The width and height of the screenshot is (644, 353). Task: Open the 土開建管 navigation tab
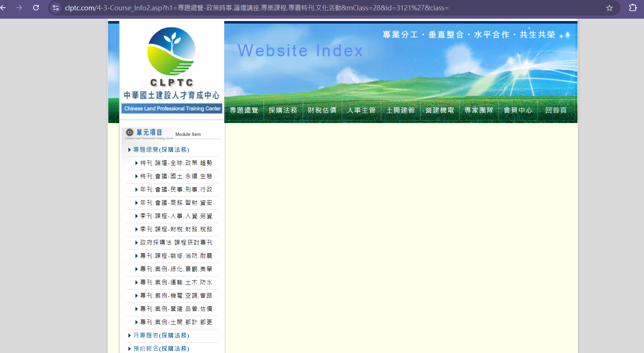(x=401, y=110)
